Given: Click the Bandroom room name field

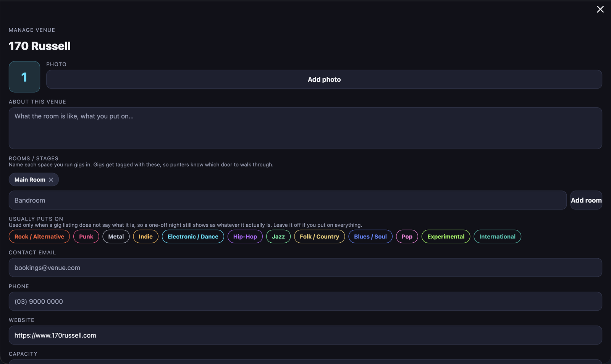Looking at the screenshot, I should tap(288, 200).
